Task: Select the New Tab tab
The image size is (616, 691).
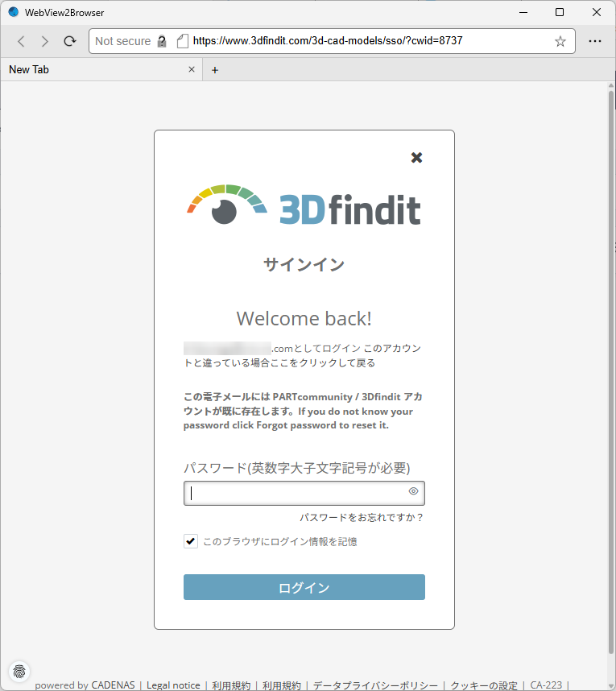Action: pos(89,70)
